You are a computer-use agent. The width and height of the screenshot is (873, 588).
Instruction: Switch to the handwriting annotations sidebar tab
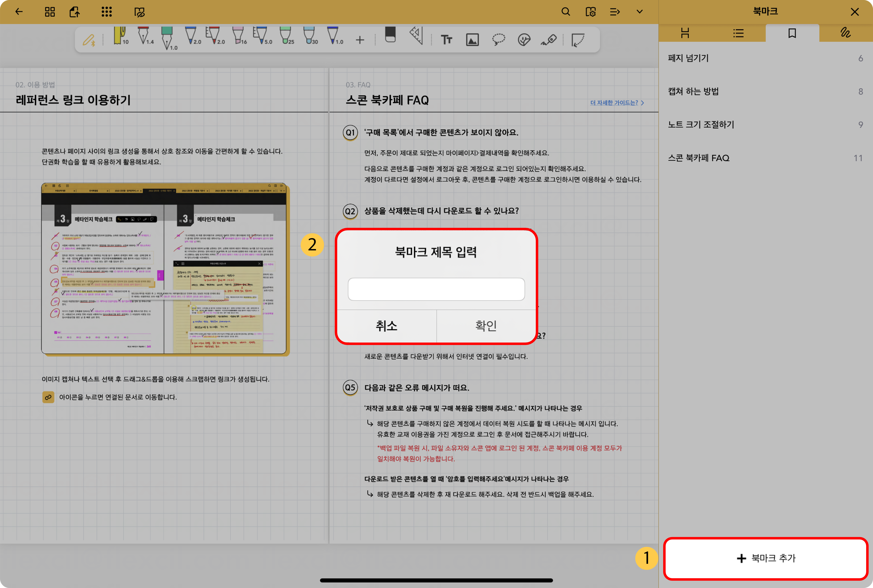(x=846, y=33)
